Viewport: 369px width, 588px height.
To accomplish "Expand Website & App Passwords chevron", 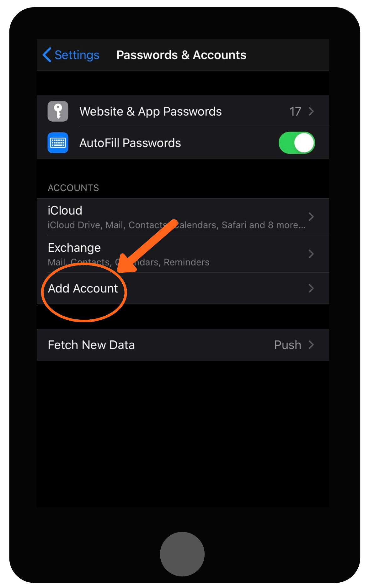I will point(311,111).
